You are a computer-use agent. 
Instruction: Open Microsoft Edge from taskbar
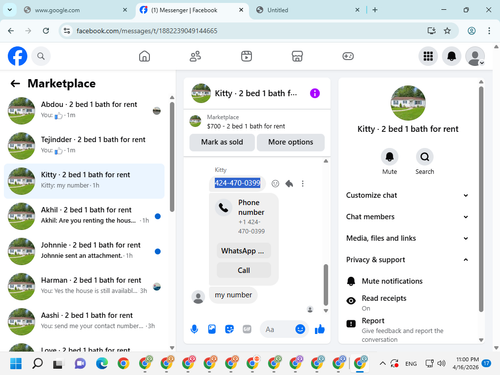102,363
